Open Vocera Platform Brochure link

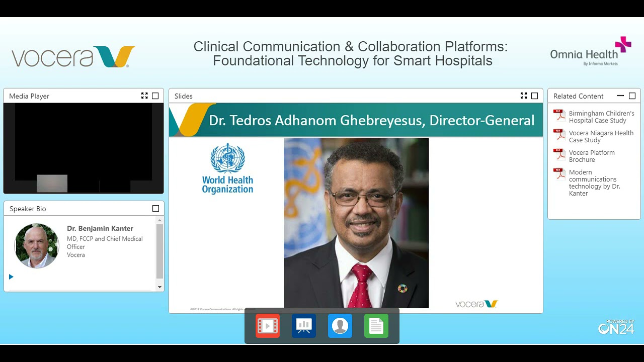click(592, 156)
